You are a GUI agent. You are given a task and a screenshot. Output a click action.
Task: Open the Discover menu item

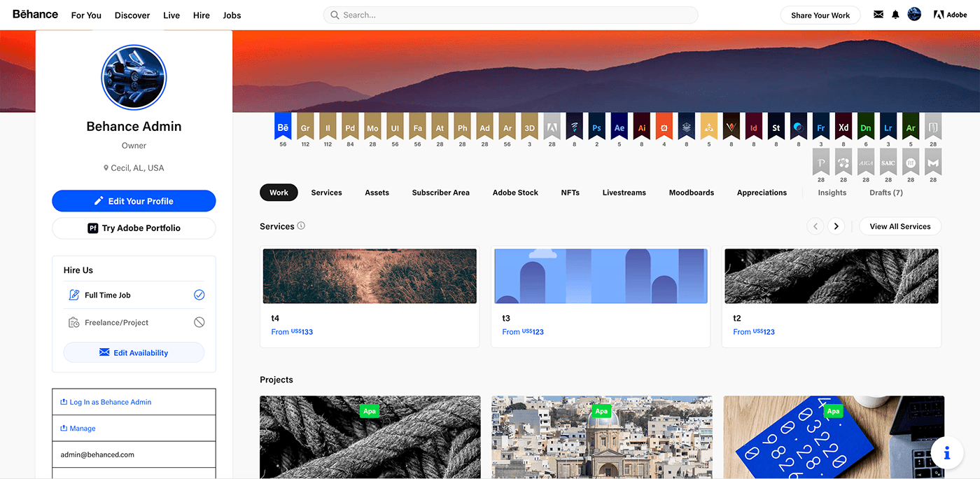pos(132,15)
